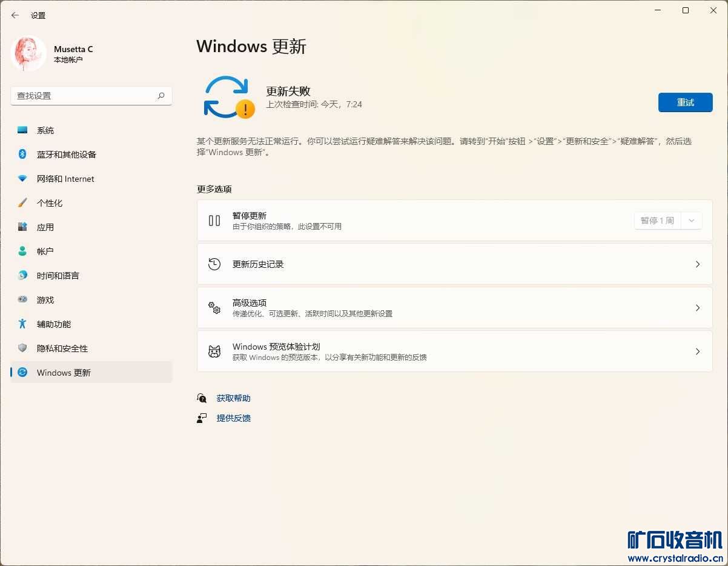The height and width of the screenshot is (566, 728).
Task: Open the 系统 settings section
Action: point(91,130)
